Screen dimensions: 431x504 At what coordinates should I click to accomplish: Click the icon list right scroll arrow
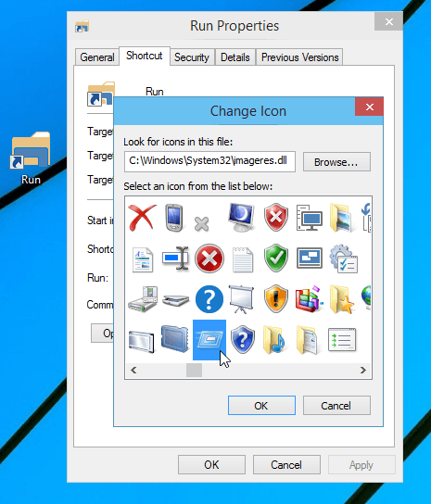[363, 371]
